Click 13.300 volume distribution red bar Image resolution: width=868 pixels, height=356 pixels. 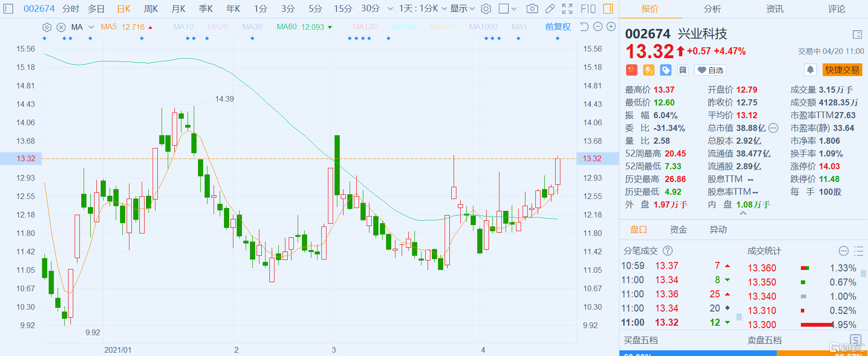[x=817, y=324]
